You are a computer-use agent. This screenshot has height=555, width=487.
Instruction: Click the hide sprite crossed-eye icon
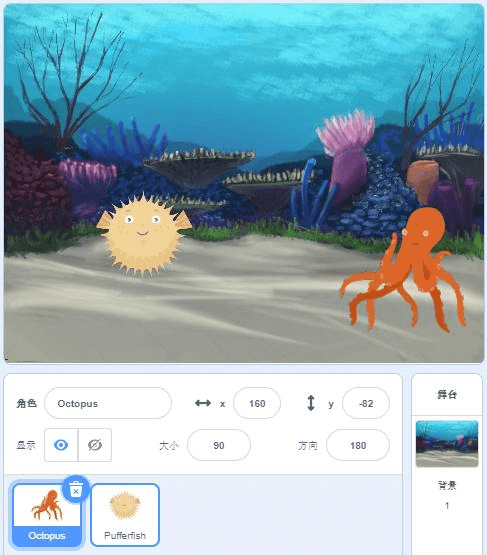point(95,445)
